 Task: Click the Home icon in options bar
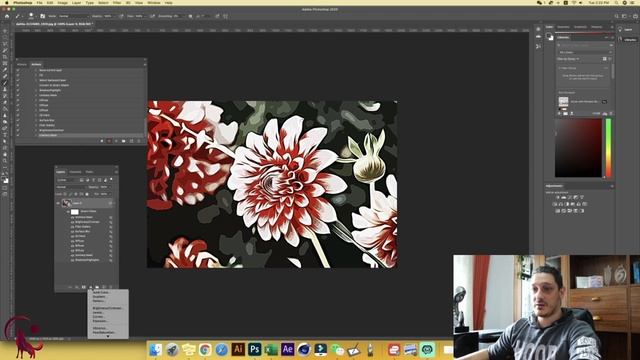point(7,16)
